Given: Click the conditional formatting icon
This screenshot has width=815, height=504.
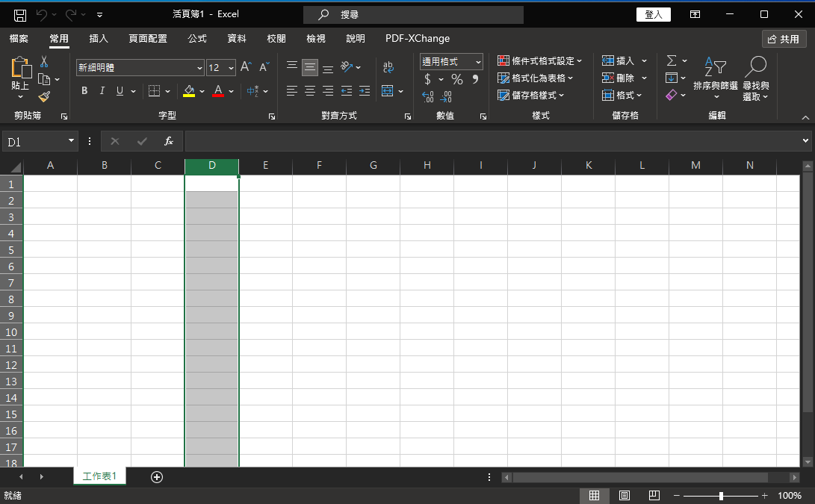Looking at the screenshot, I should point(504,60).
